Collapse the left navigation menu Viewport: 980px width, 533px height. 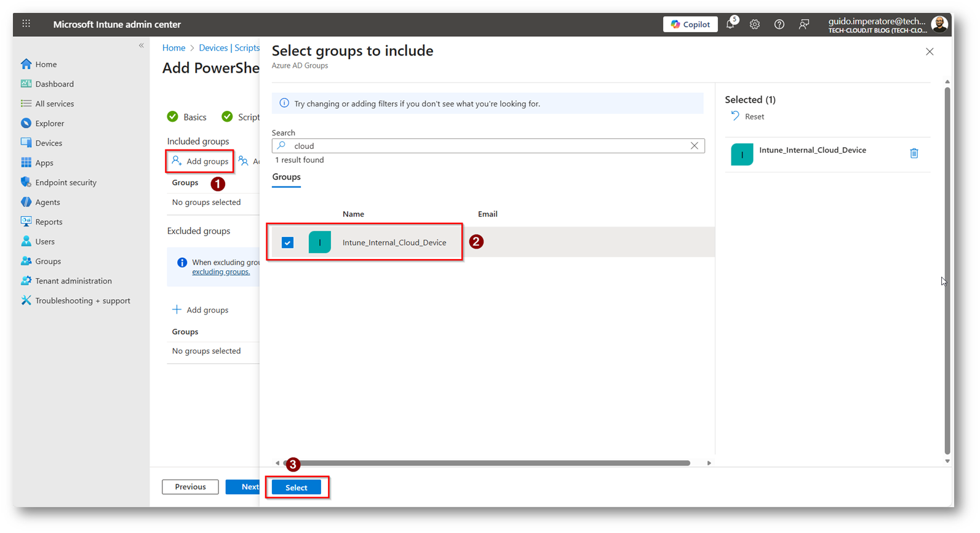[141, 46]
